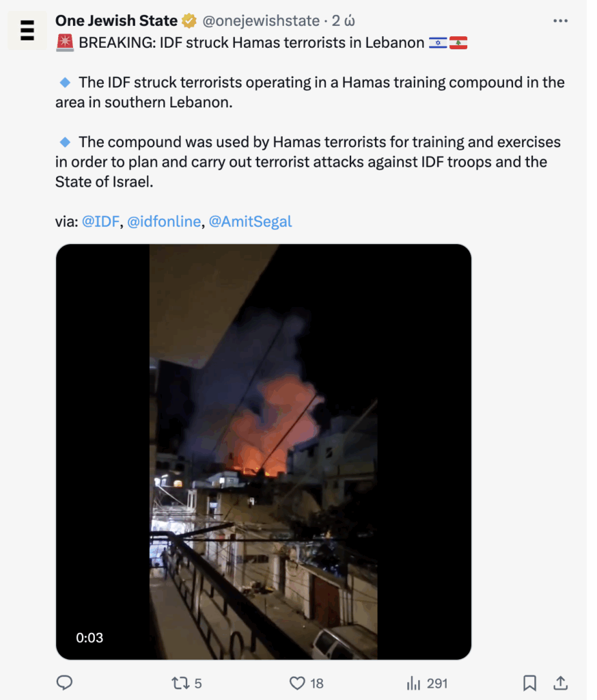Click the red siren emoji
Screen dimensions: 597x700
coord(65,43)
